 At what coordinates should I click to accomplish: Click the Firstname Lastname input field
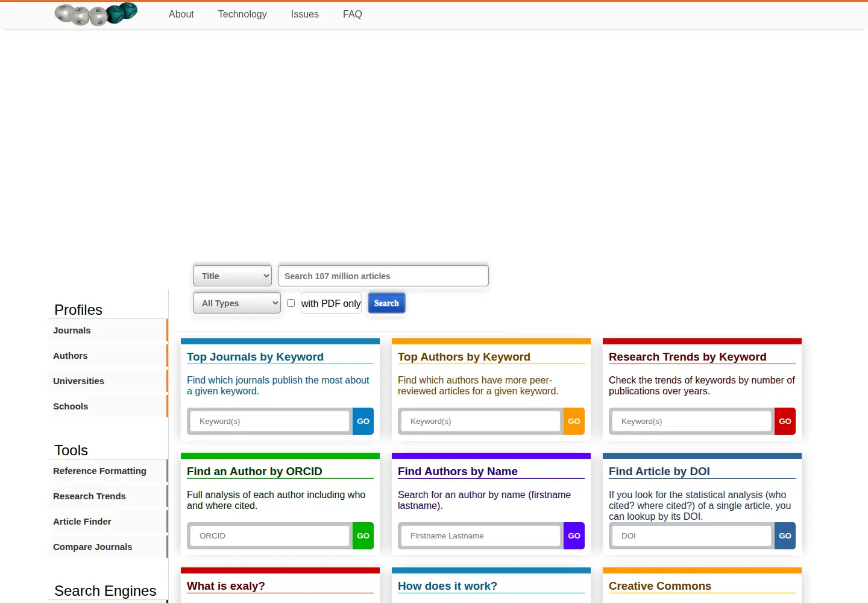(480, 536)
